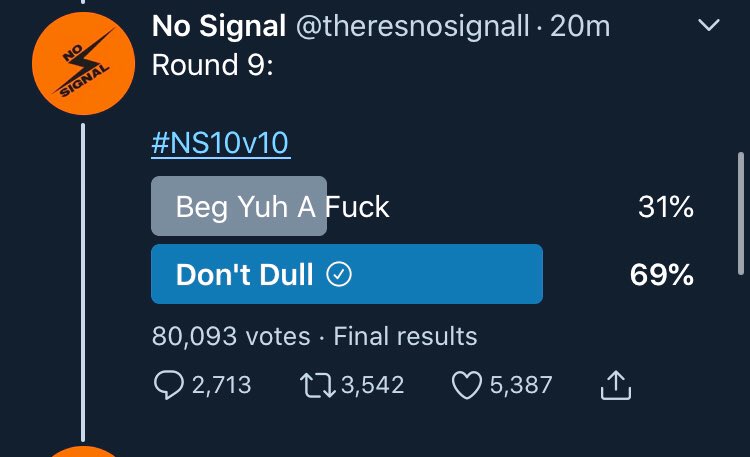Viewport: 750px width, 457px height.
Task: Click the 80,093 votes text
Action: [230, 336]
